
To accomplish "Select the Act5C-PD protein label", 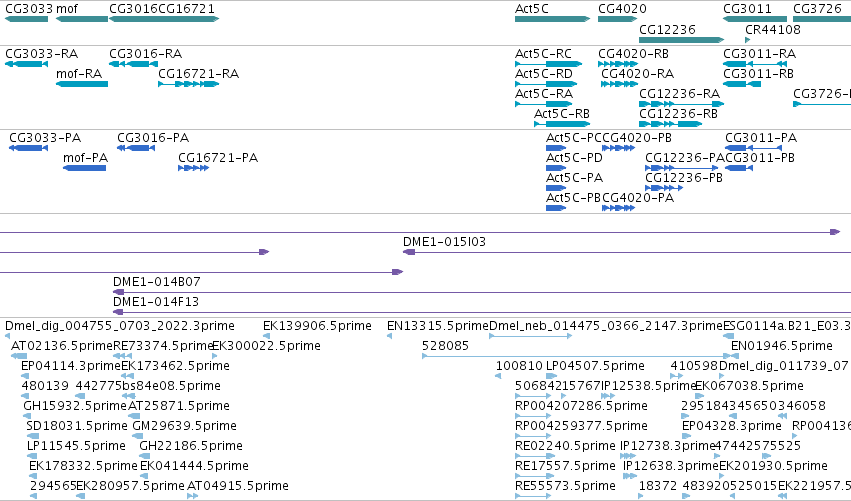I will (x=574, y=158).
